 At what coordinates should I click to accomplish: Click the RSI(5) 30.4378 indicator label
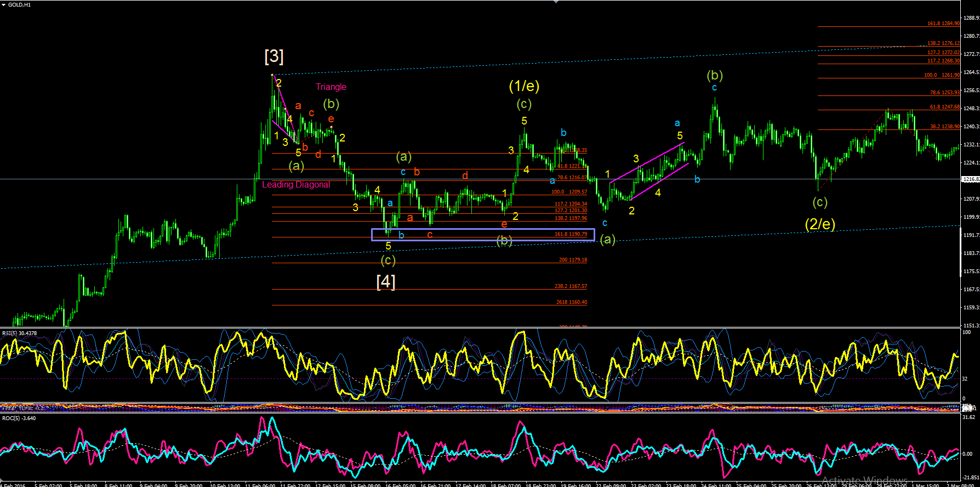pos(20,333)
